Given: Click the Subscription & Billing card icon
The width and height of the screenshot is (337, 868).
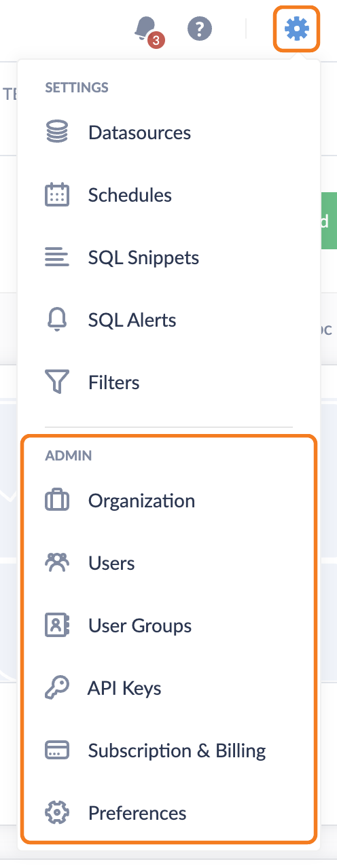Looking at the screenshot, I should (57, 751).
